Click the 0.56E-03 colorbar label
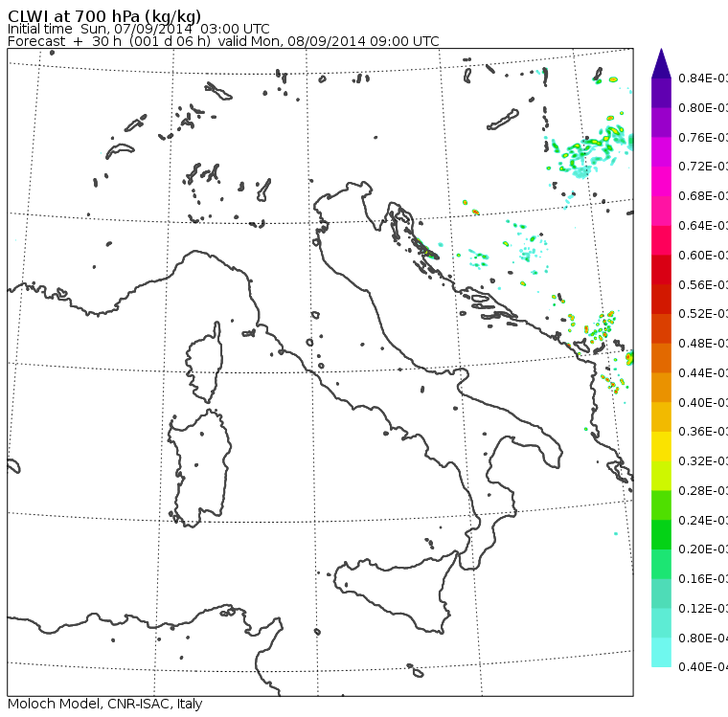The height and width of the screenshot is (717, 728). [703, 285]
